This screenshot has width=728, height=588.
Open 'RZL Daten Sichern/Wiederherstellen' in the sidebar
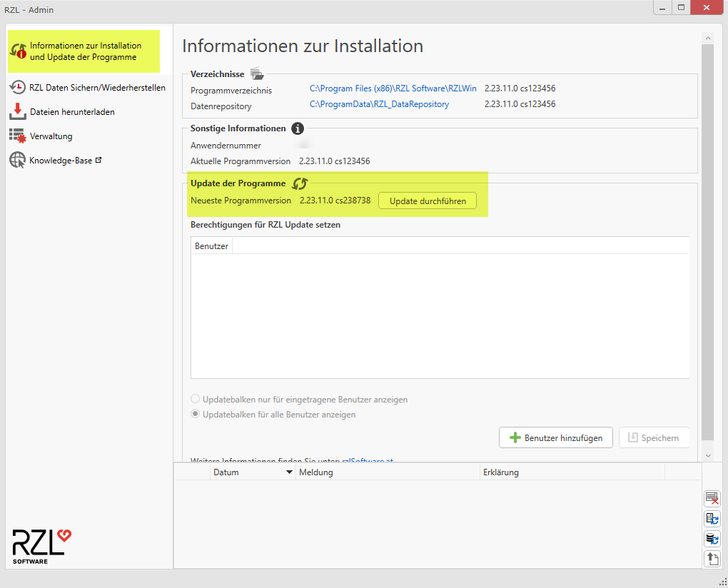[x=97, y=88]
